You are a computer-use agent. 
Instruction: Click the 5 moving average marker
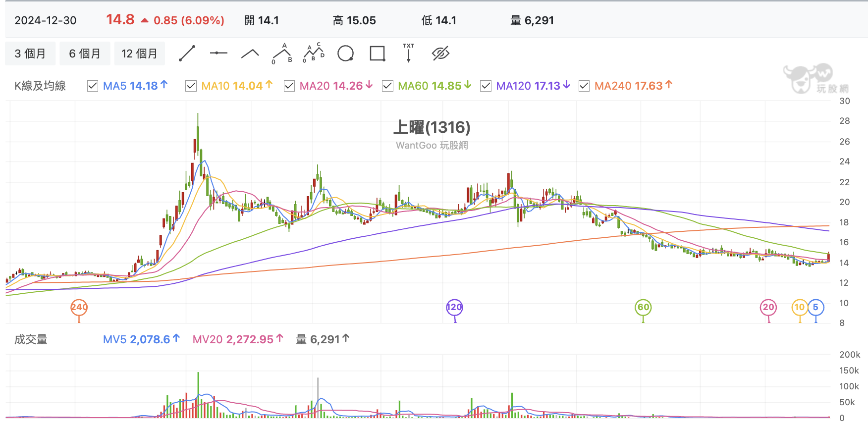coord(816,308)
